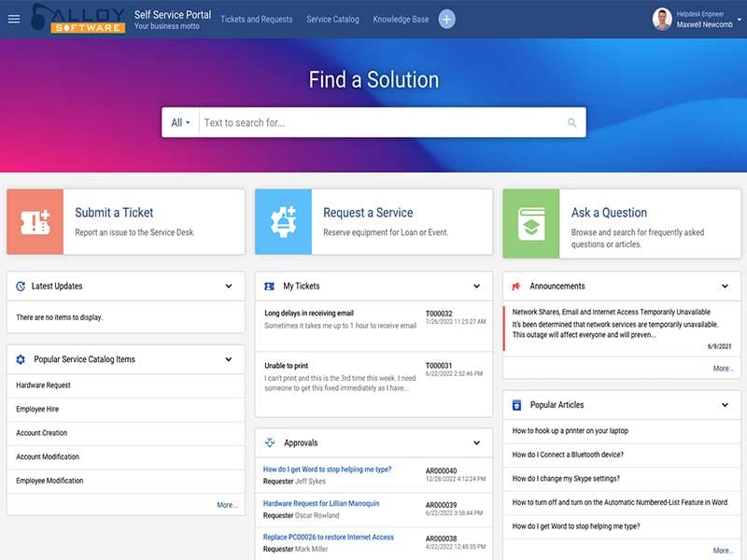The height and width of the screenshot is (560, 747).
Task: Select Hardware Request catalog item
Action: [x=126, y=385]
